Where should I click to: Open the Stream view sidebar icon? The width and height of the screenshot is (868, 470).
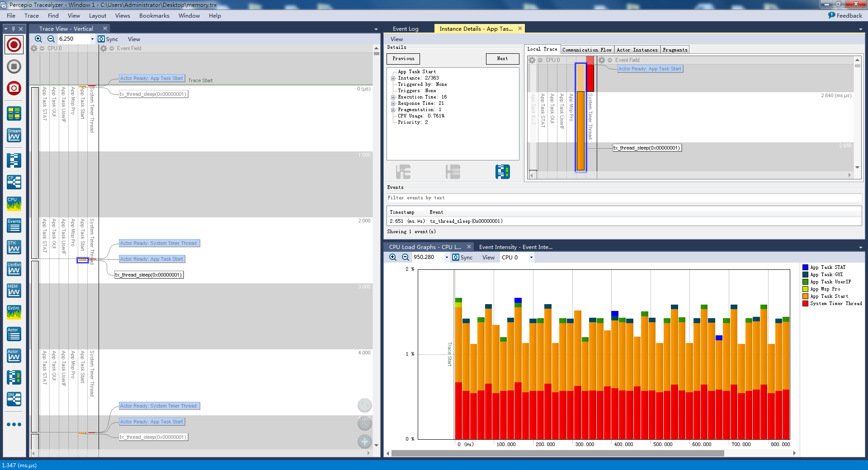pos(14,135)
